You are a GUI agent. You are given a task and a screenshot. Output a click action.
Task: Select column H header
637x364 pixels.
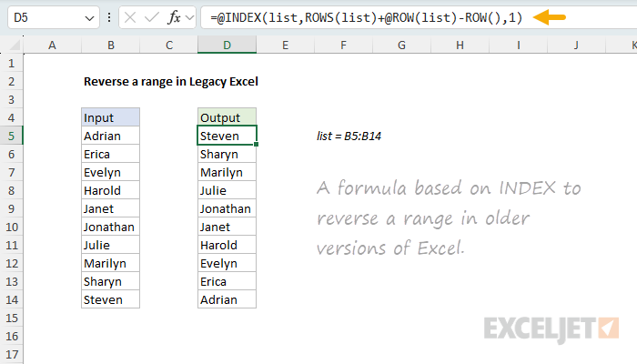click(460, 45)
